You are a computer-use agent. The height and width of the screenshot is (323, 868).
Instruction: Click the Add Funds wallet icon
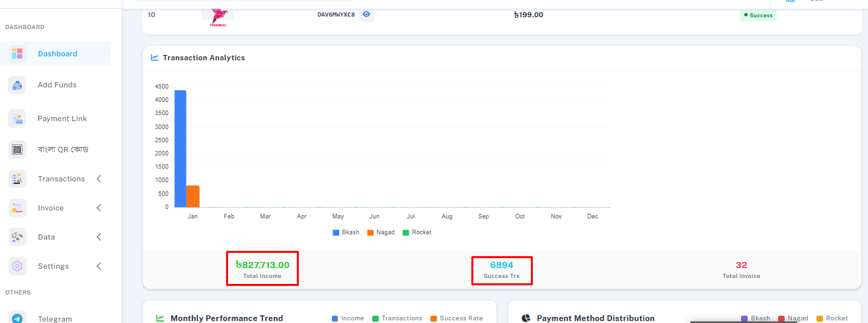tap(17, 85)
